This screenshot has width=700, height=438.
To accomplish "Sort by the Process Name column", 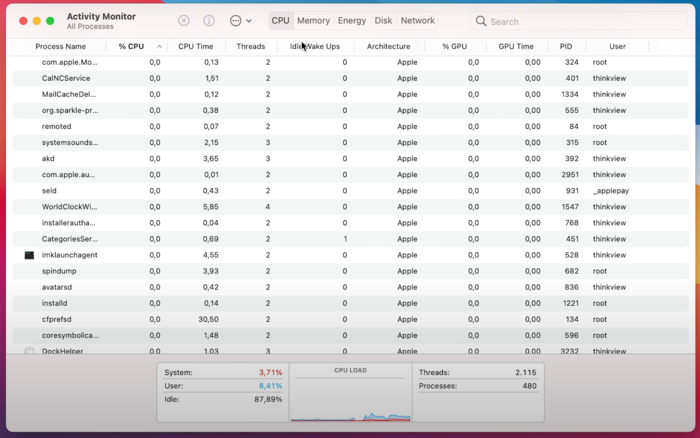I will click(x=60, y=46).
